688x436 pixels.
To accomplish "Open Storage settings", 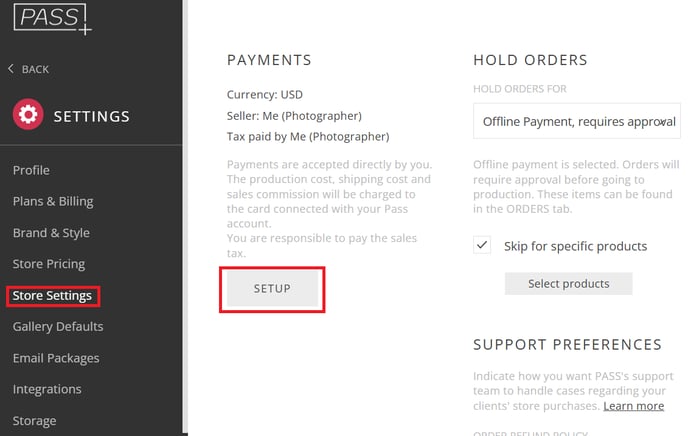I will (34, 421).
